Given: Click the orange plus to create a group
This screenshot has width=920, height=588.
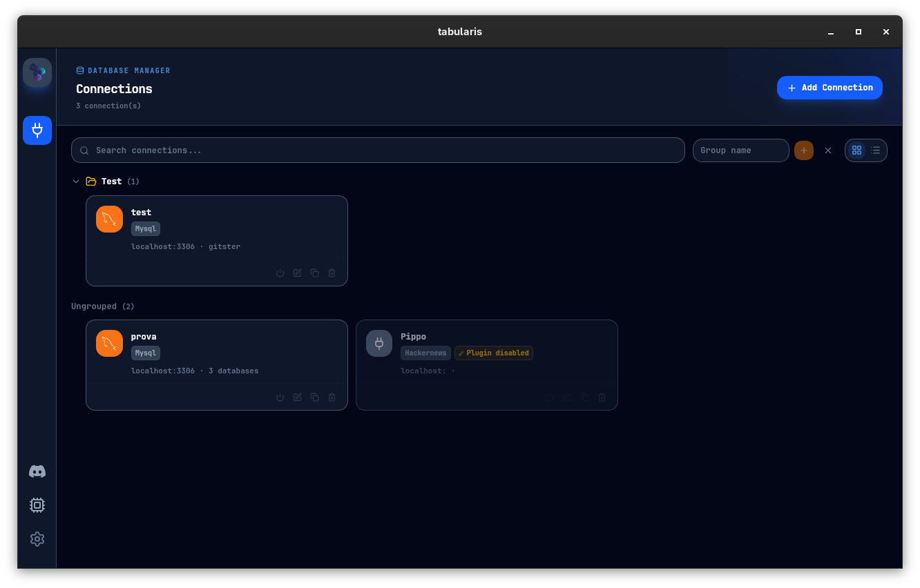Looking at the screenshot, I should click(803, 150).
